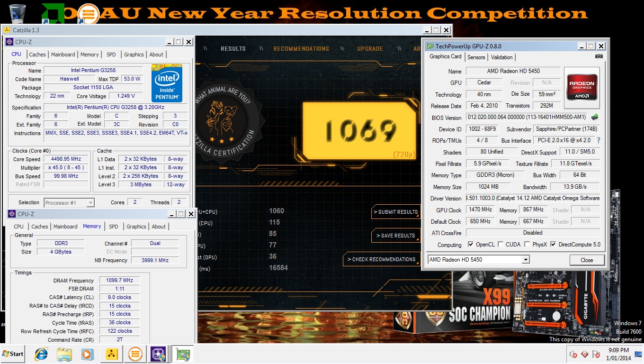
Task: Click the muted volume tray icon
Action: 573,354
